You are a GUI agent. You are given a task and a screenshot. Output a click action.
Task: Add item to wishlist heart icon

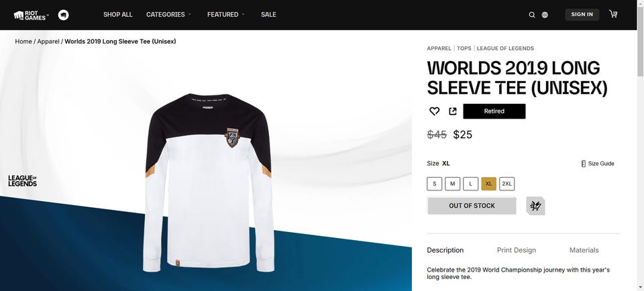434,111
